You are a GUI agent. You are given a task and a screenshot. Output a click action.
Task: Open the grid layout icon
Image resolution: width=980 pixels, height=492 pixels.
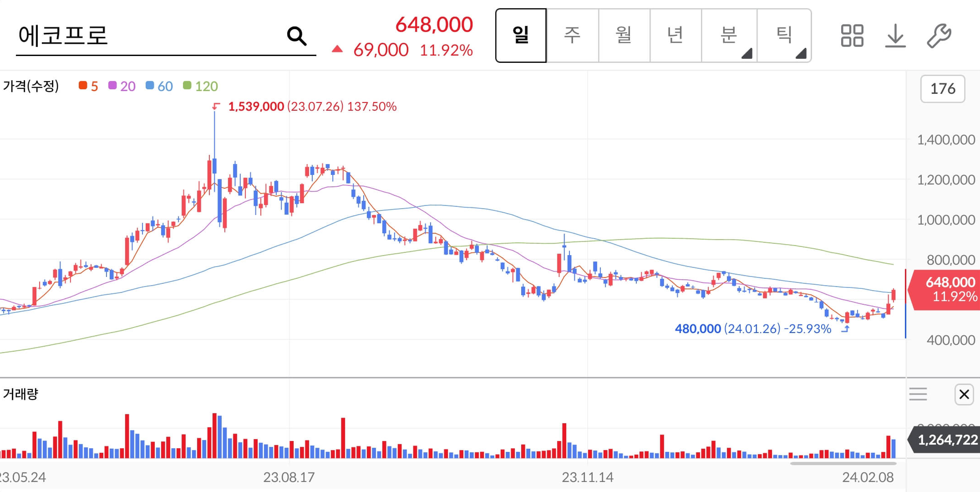(x=852, y=36)
